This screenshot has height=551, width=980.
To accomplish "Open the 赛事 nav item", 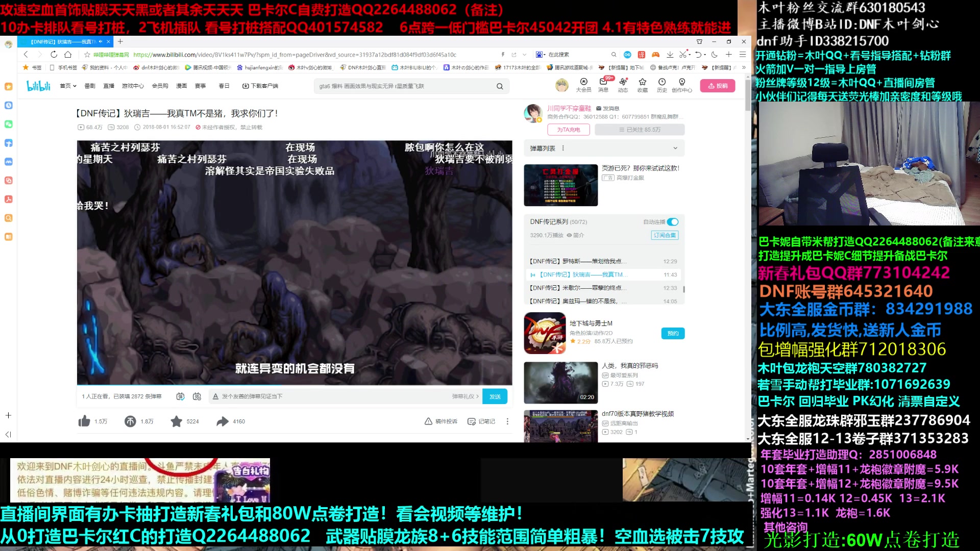I will point(200,86).
